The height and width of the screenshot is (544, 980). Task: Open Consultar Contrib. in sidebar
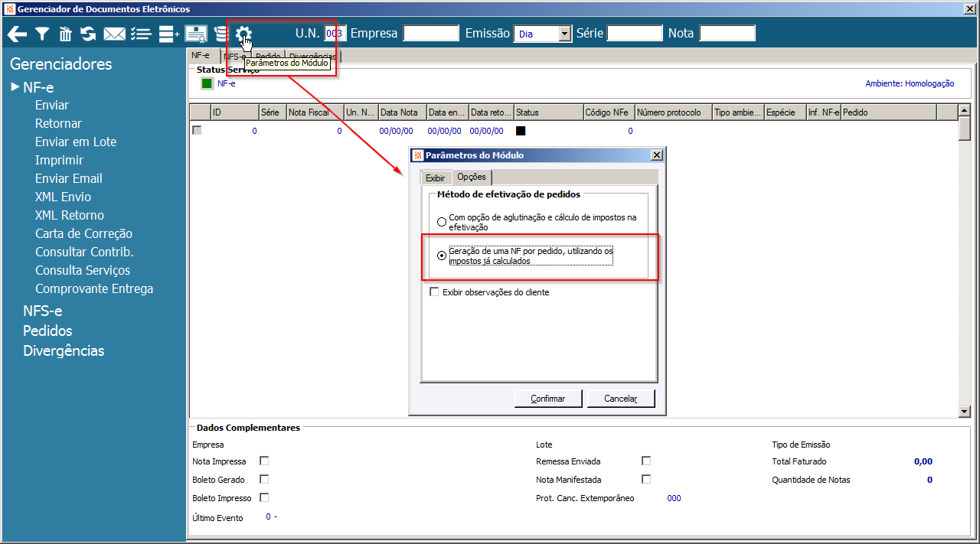(x=84, y=252)
